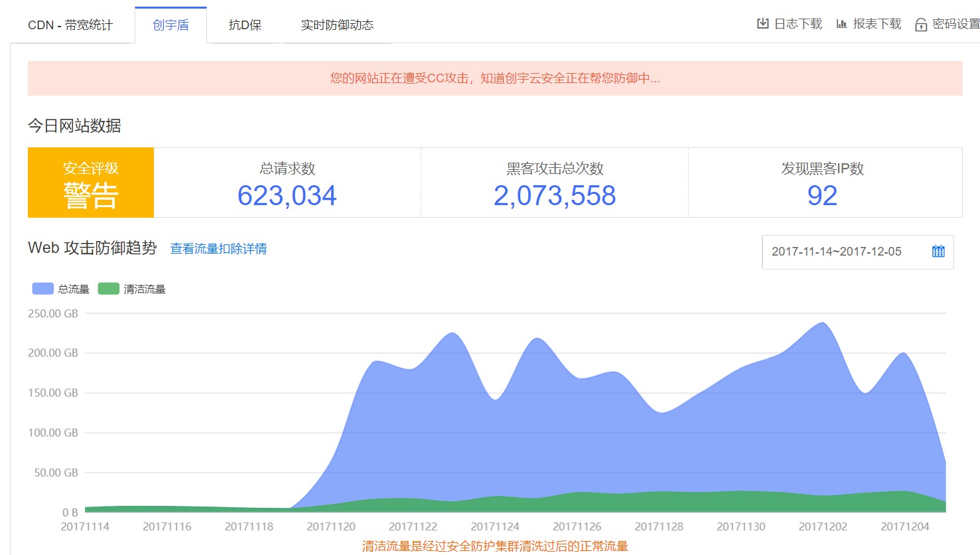Open 密码设置 link
Image resolution: width=980 pixels, height=555 pixels.
pyautogui.click(x=956, y=24)
